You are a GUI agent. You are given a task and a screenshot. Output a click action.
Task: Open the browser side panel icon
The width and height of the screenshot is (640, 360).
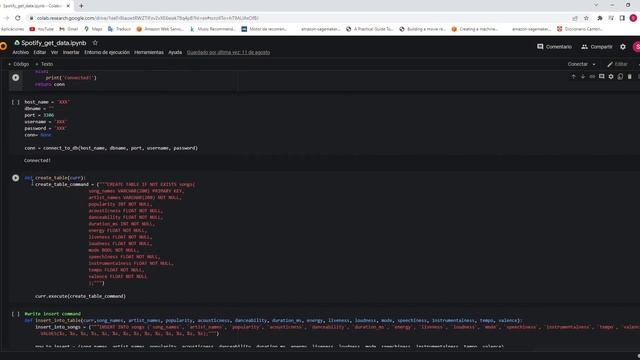(622, 18)
